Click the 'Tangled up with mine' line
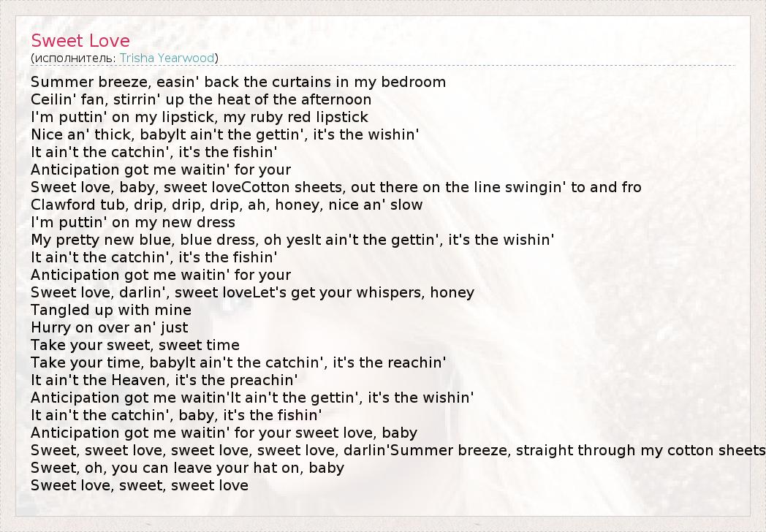Screen dimensions: 766x532 point(111,310)
